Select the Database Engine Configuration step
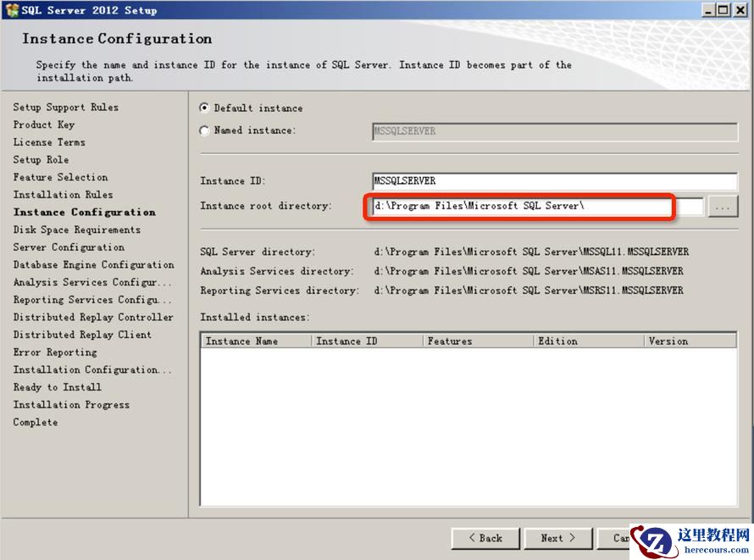The height and width of the screenshot is (560, 754). (94, 265)
